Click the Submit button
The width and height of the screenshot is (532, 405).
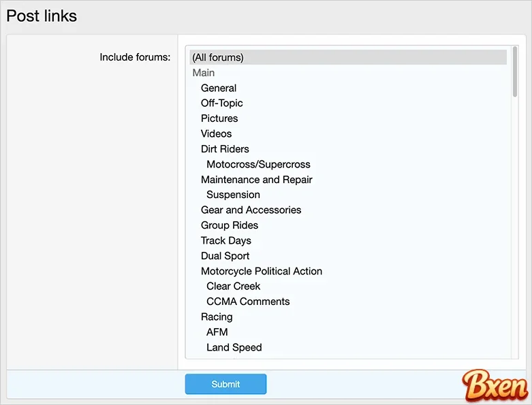225,384
